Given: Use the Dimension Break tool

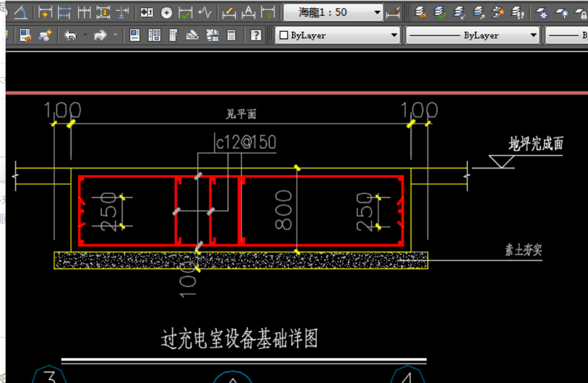Looking at the screenshot, I should (x=123, y=12).
